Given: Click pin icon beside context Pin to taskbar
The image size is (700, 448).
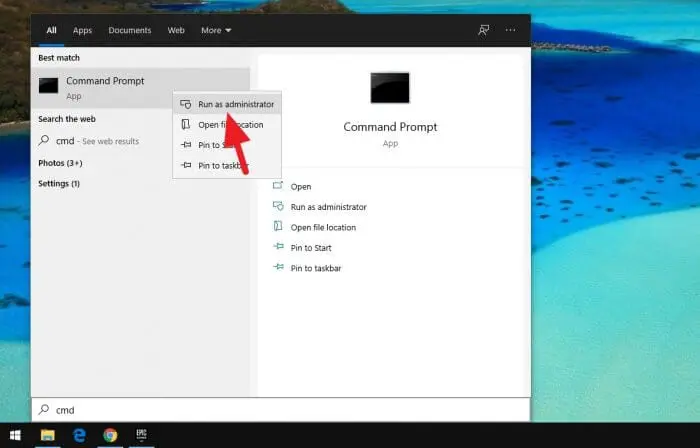Looking at the screenshot, I should click(186, 165).
